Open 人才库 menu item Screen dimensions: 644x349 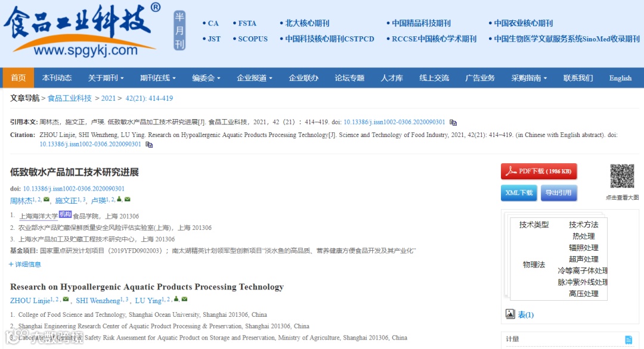(392, 78)
